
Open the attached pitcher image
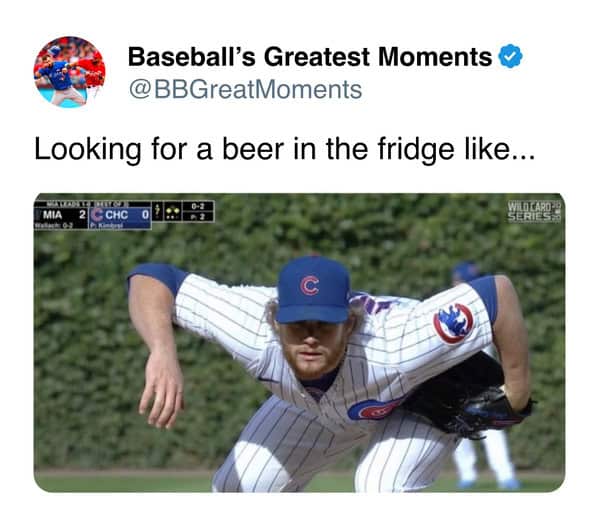300,343
